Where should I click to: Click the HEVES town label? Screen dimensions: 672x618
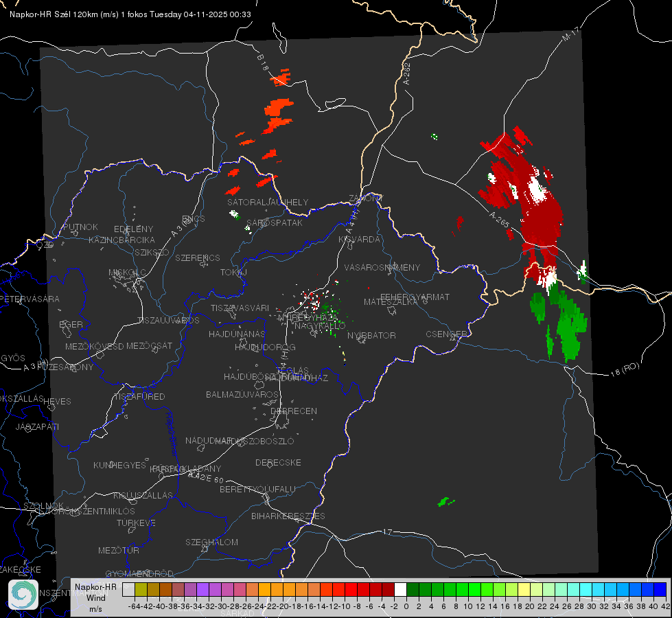point(57,402)
